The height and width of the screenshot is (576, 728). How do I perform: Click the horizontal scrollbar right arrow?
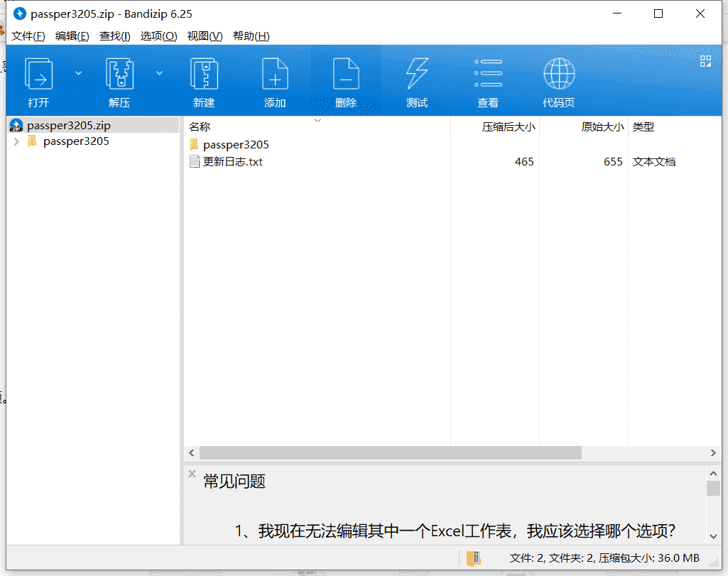tap(713, 452)
